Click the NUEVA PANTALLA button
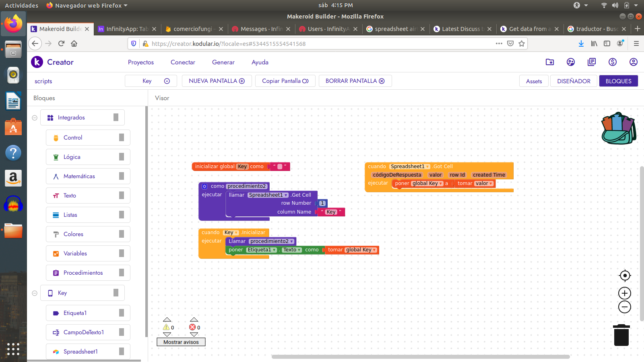The height and width of the screenshot is (362, 644). (x=217, y=81)
